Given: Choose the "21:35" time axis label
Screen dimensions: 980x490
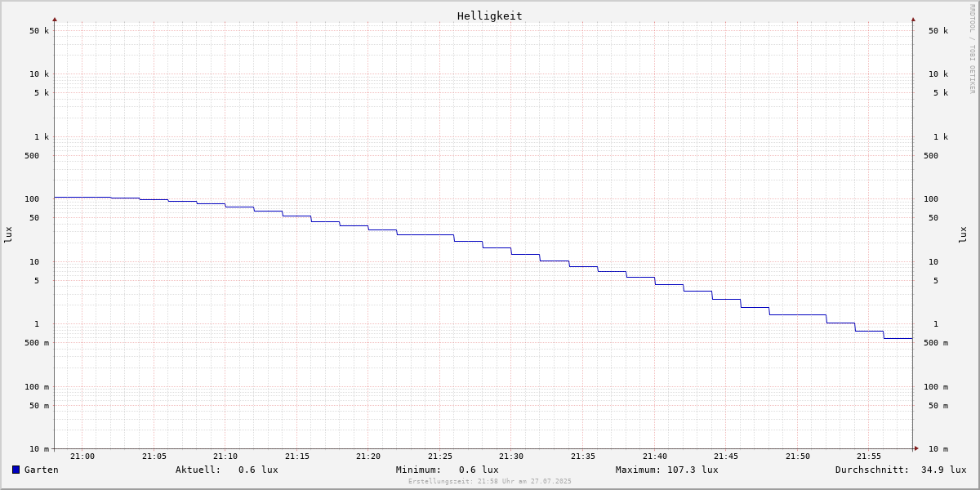Looking at the screenshot, I should [583, 457].
